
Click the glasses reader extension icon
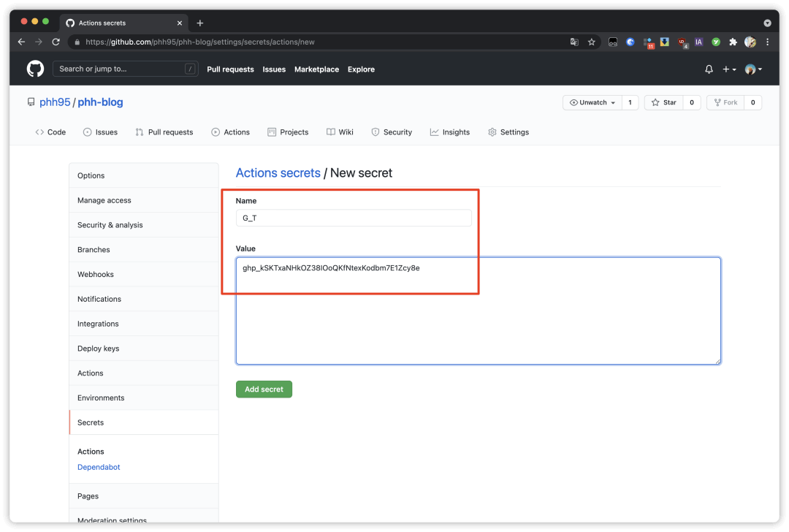click(x=612, y=42)
